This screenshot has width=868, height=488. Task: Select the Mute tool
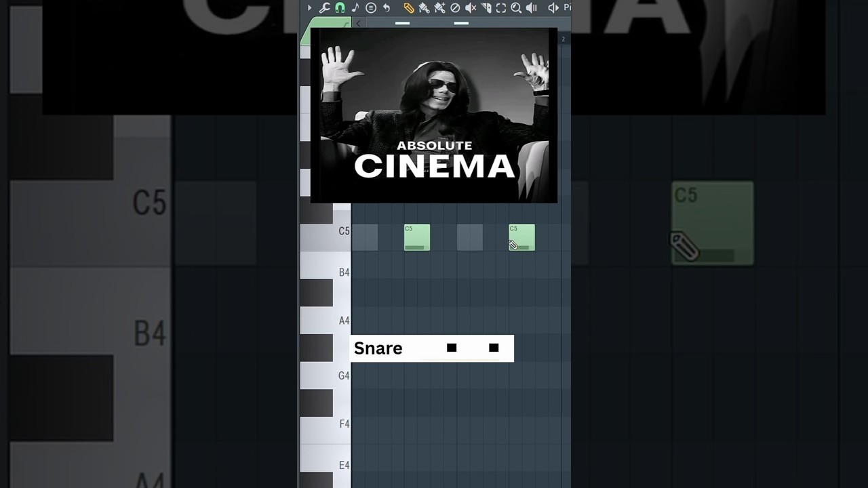(x=471, y=8)
